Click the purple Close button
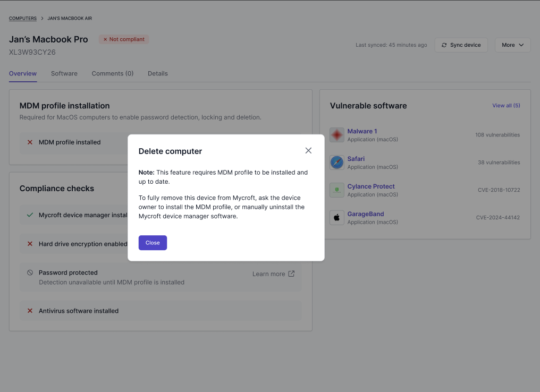This screenshot has height=392, width=540. tap(153, 243)
